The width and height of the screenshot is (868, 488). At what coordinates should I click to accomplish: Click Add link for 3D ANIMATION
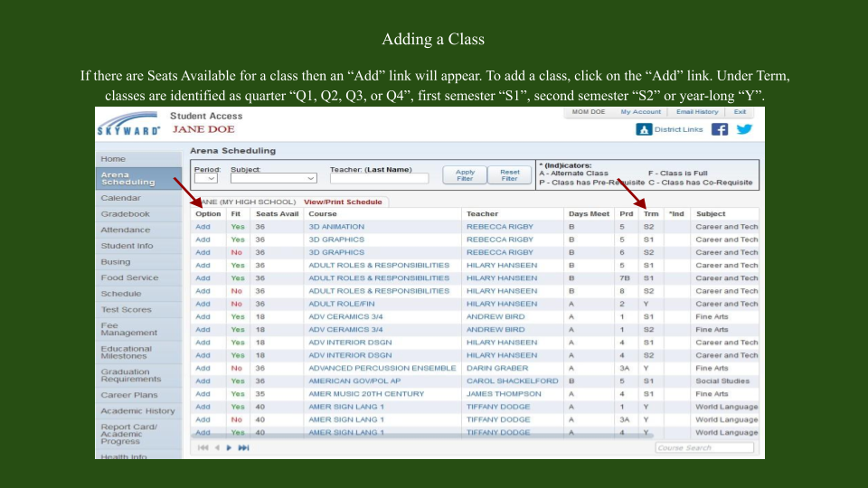[203, 227]
